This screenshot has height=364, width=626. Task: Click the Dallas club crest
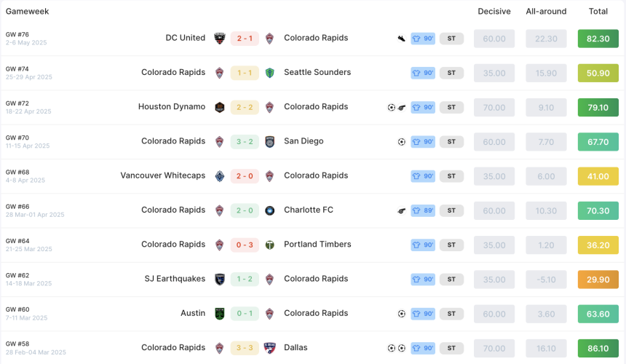(270, 348)
